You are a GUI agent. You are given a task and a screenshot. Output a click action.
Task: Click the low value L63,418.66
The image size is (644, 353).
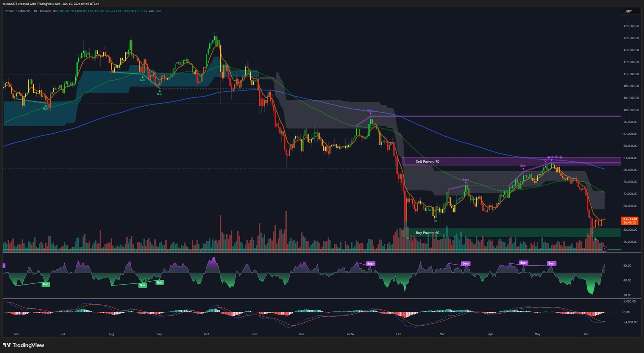96,11
